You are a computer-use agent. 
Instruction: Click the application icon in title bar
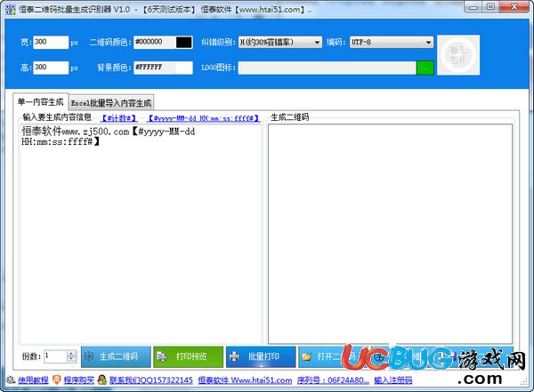coord(11,10)
